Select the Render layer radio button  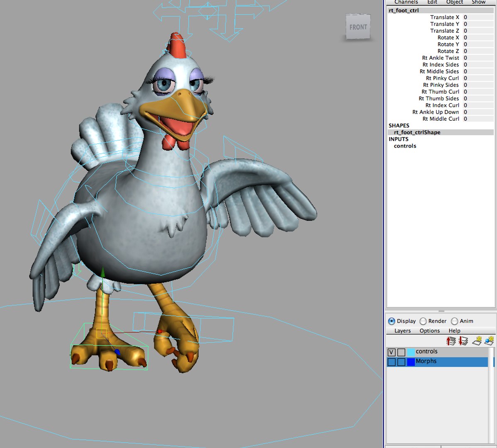tap(423, 321)
